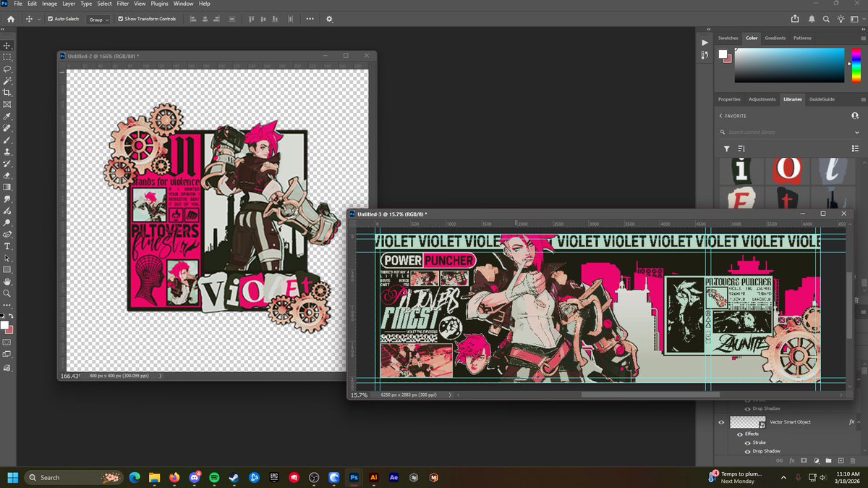
Task: Click the add layer mask icon
Action: point(804,460)
